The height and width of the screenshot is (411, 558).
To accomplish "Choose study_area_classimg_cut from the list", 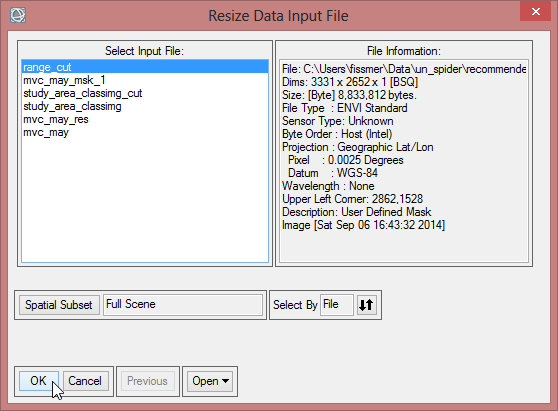I will [x=145, y=93].
